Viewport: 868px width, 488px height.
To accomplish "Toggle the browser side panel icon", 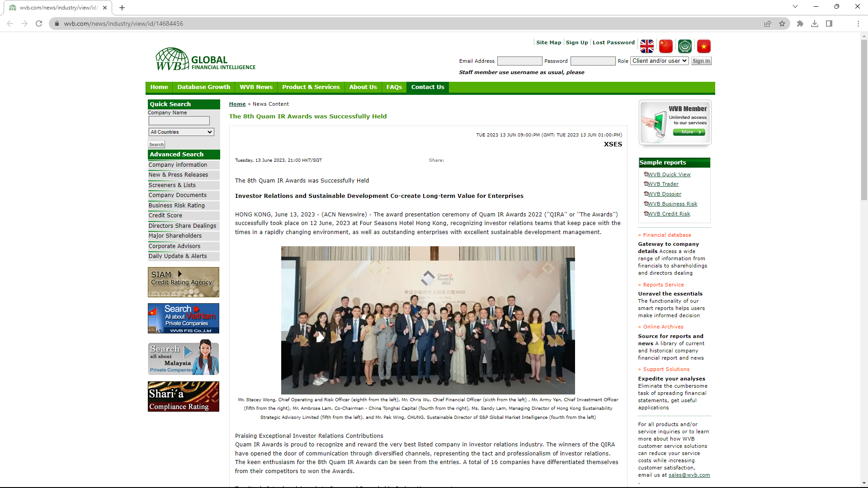I will 829,23.
